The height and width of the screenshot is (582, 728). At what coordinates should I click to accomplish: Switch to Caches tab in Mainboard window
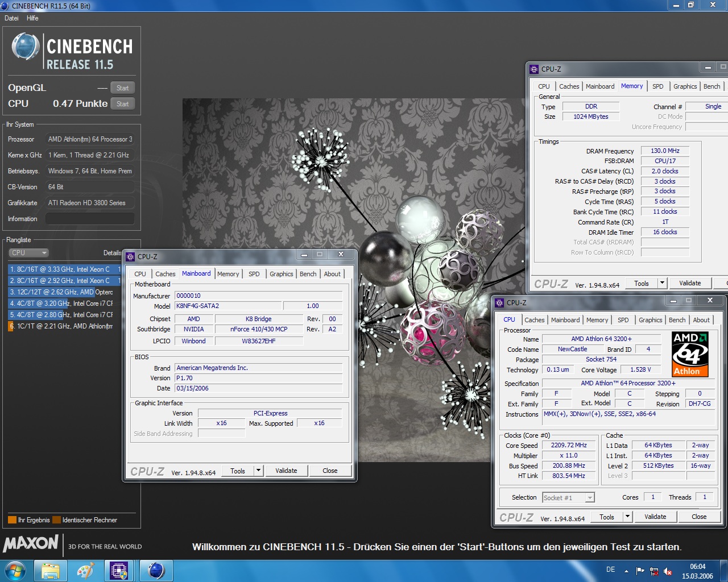coord(166,274)
